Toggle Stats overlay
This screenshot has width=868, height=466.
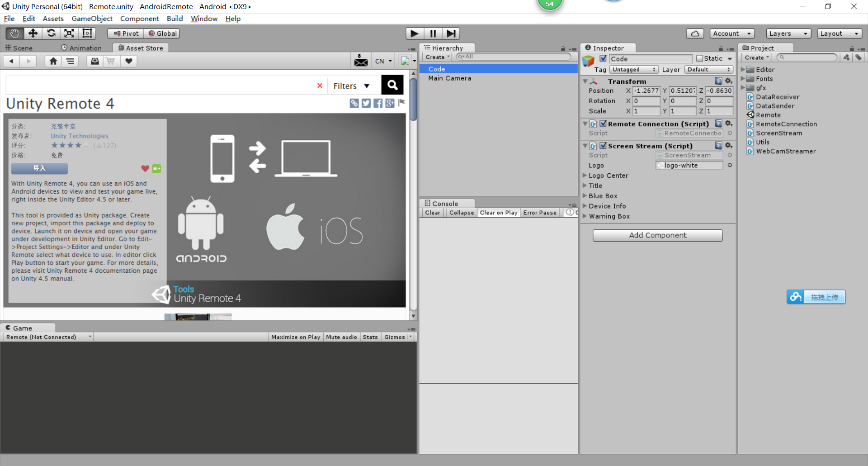pyautogui.click(x=370, y=337)
